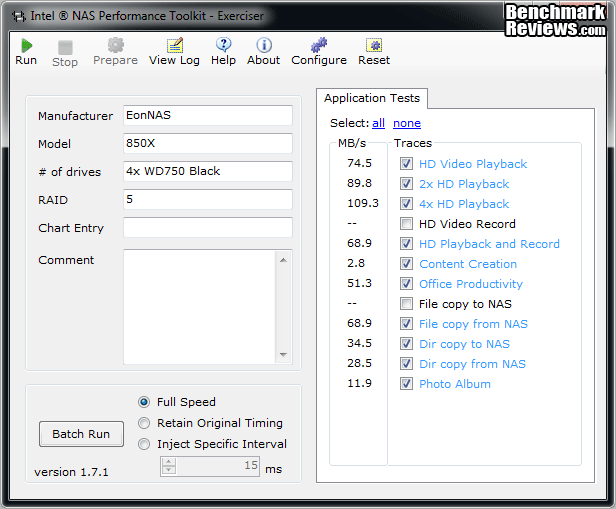Start the test with the Run icon
616x509 pixels.
[x=26, y=46]
